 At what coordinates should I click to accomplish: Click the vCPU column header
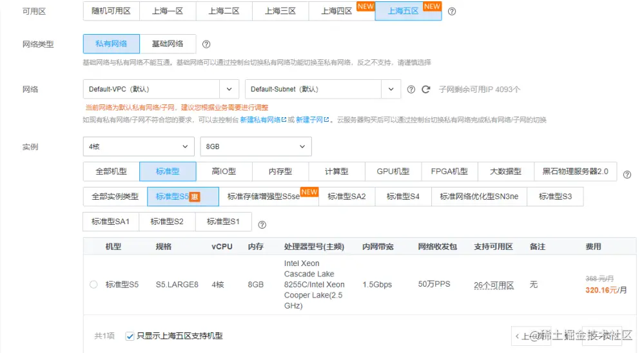[x=222, y=247]
